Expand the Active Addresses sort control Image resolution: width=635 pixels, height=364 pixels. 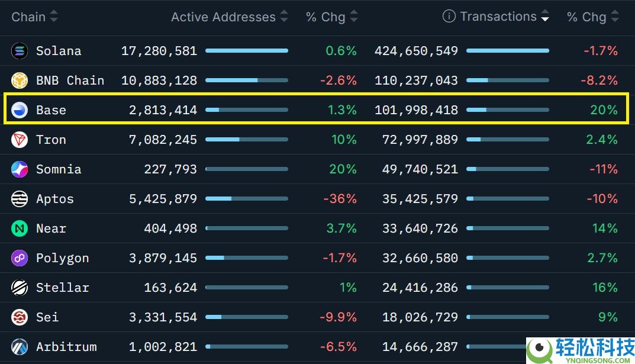pos(284,17)
